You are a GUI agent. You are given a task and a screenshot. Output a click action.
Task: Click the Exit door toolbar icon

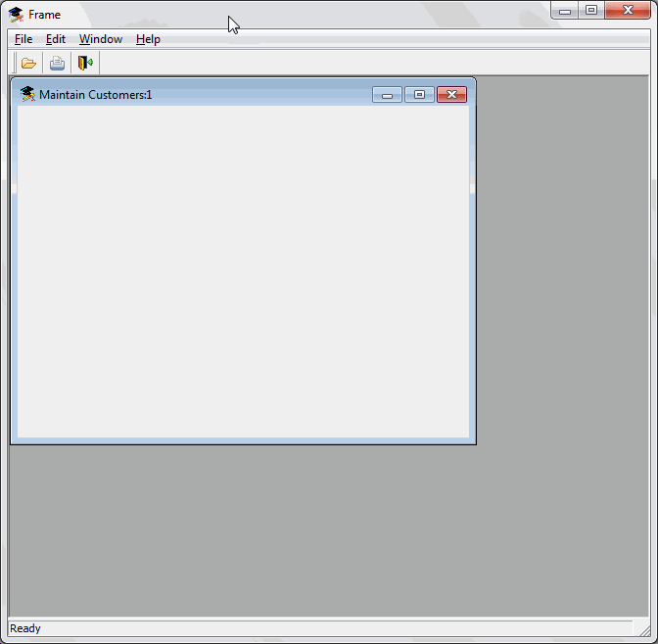(x=85, y=64)
